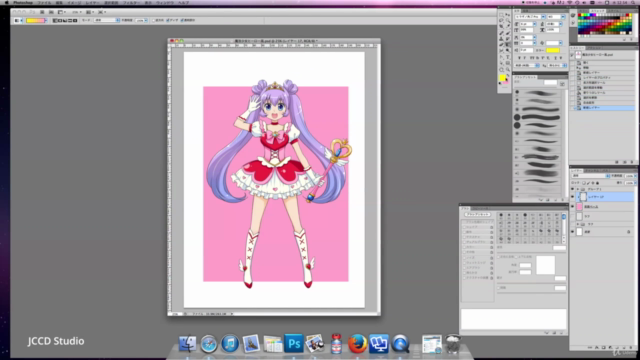Expand the lower ラフ layer group
Image resolution: width=640 pixels, height=360 pixels.
pyautogui.click(x=578, y=224)
